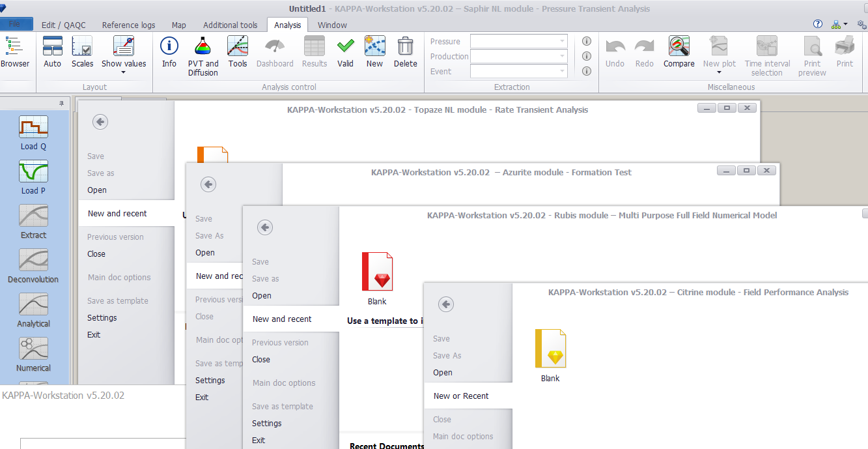The image size is (868, 449).
Task: Switch to the Edit / QAQC tab
Action: (63, 25)
